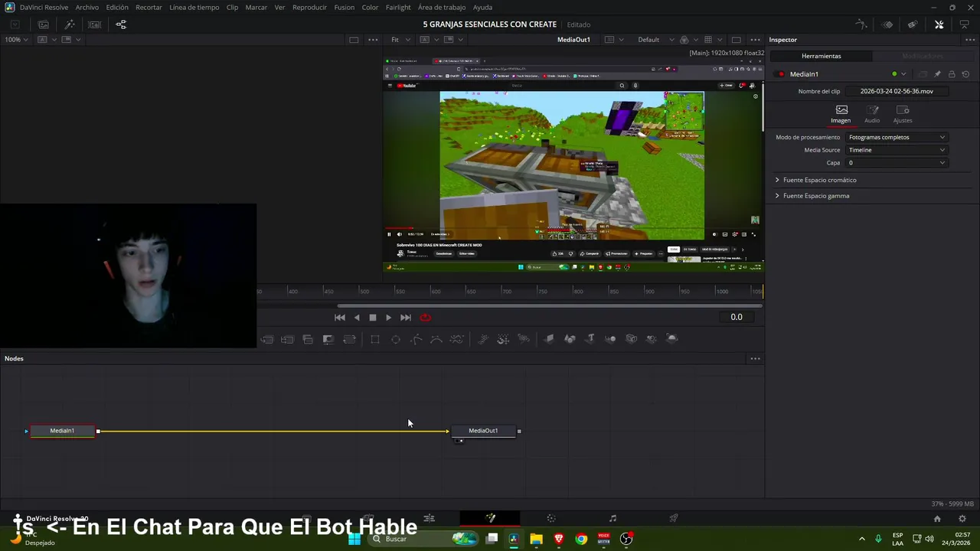Screen dimensions: 980x551
Task: Play the composition forward
Action: coord(388,318)
